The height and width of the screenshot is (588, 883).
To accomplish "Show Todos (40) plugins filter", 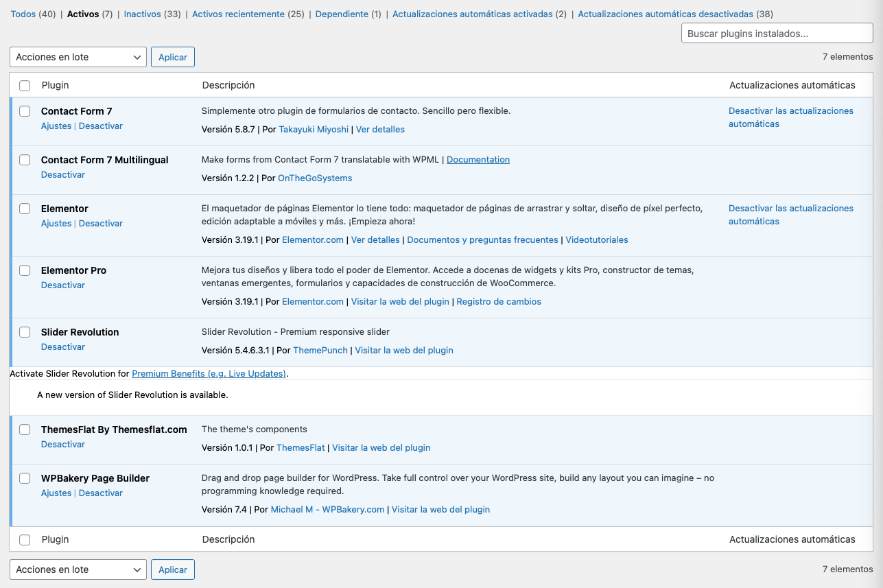I will pyautogui.click(x=33, y=14).
